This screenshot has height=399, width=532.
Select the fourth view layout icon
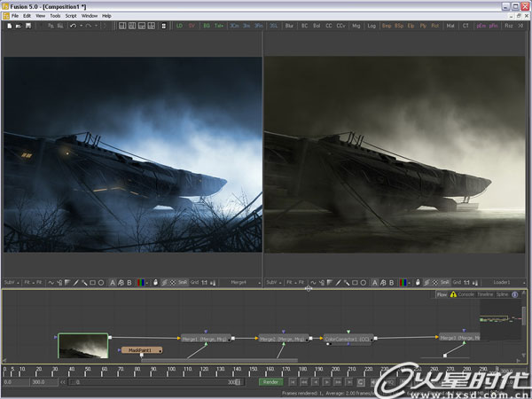tap(151, 26)
